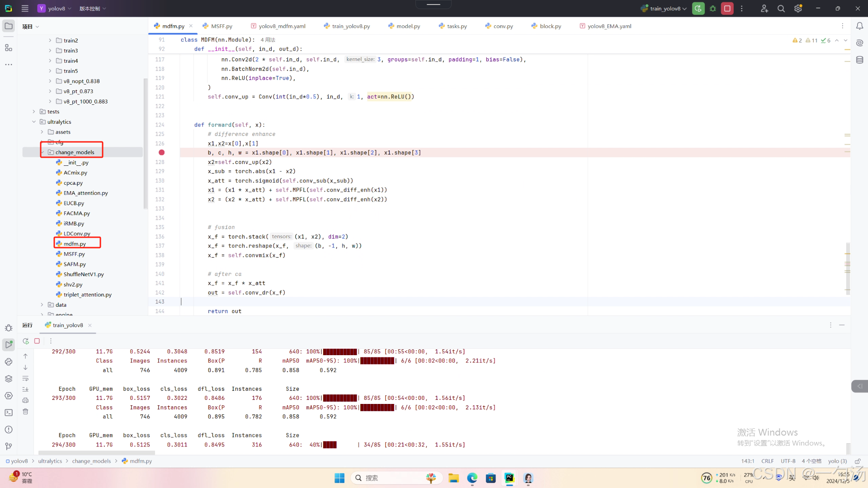The height and width of the screenshot is (488, 868).
Task: Click yolo (3) interpreter in status bar
Action: pyautogui.click(x=837, y=461)
